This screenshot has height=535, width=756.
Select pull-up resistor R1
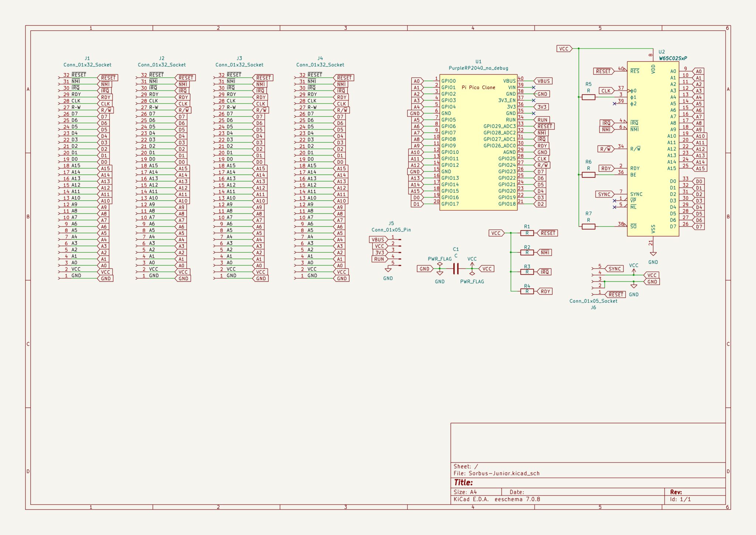[527, 233]
